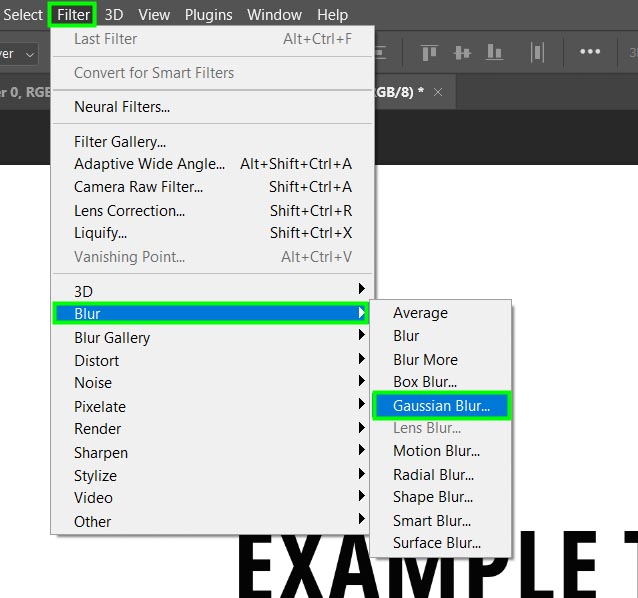Screen dimensions: 638x598
Task: Expand the Sharpen submenu
Action: [212, 453]
